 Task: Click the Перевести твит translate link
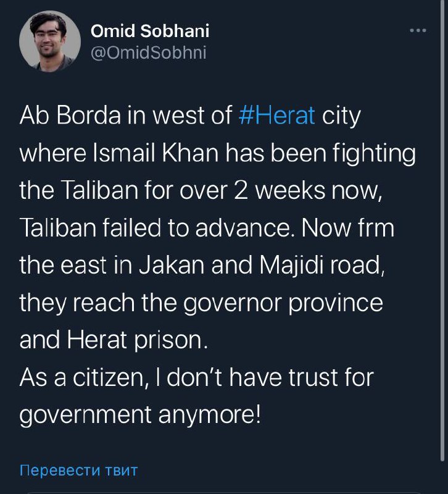pyautogui.click(x=79, y=470)
